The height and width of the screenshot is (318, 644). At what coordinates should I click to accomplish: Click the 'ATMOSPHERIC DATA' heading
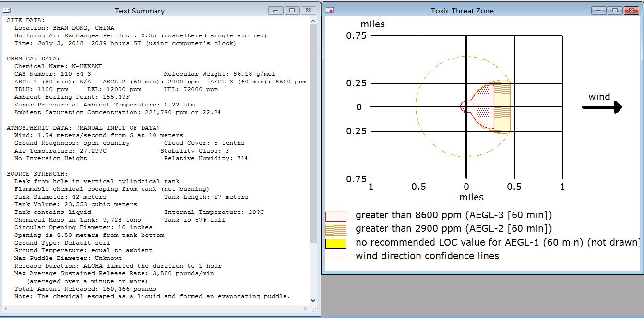[x=83, y=128]
